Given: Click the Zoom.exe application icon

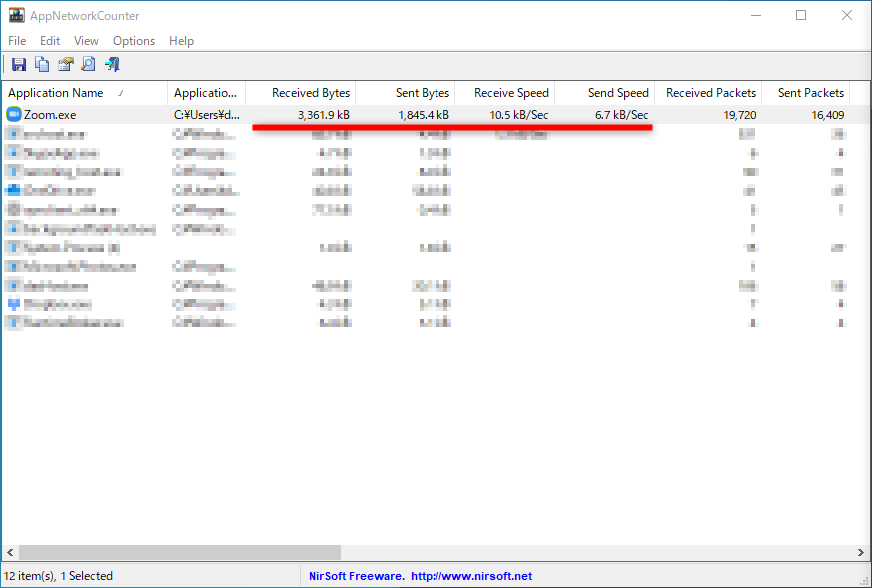Looking at the screenshot, I should [x=12, y=114].
